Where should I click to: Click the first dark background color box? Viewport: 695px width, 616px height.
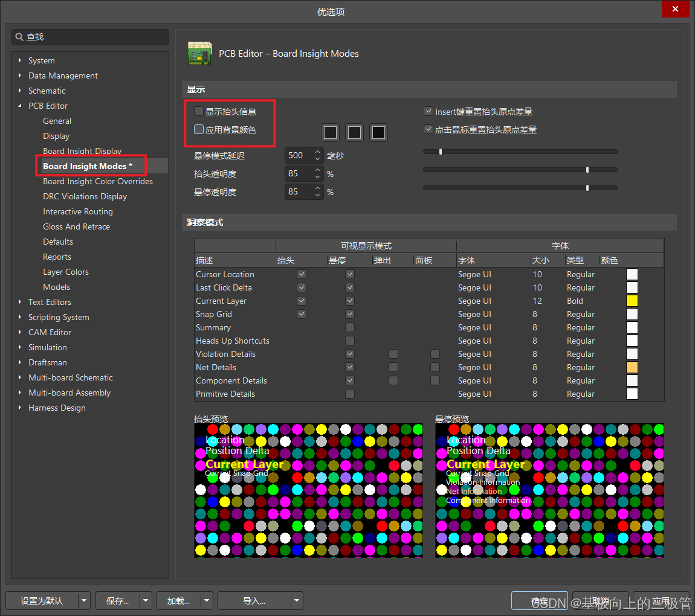pyautogui.click(x=330, y=132)
